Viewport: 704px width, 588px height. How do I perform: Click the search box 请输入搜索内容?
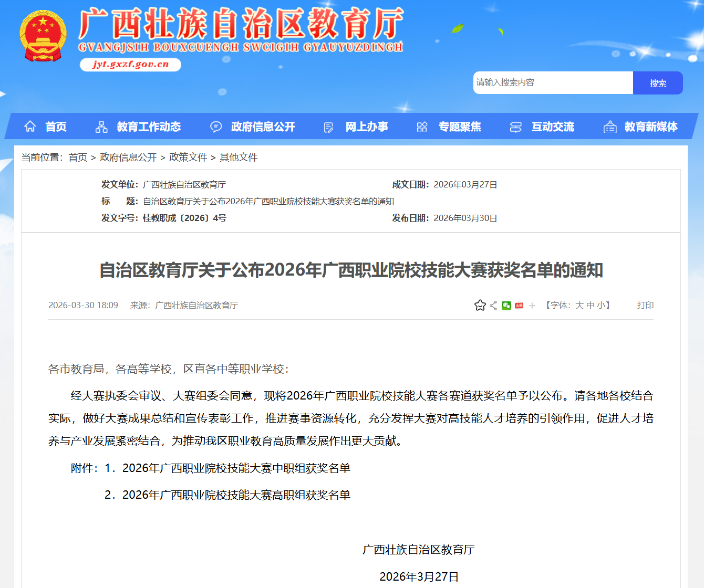pyautogui.click(x=553, y=83)
